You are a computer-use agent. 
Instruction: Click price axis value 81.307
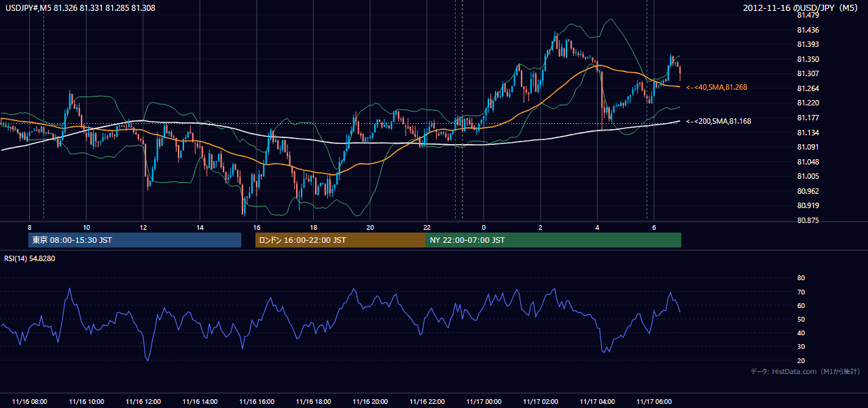(x=808, y=73)
